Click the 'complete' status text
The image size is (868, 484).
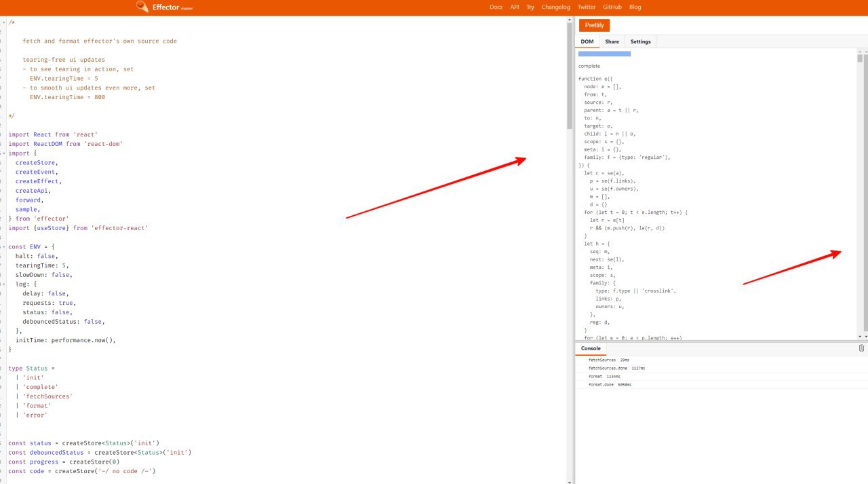coord(589,67)
